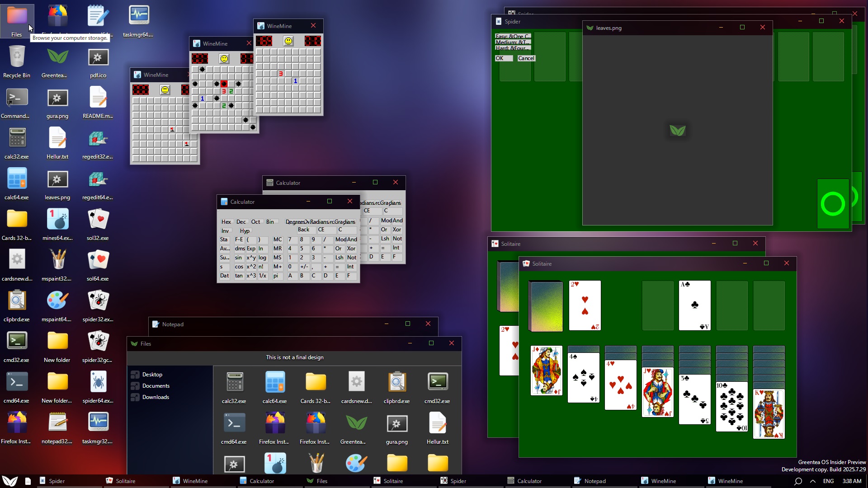Click the Solitaire draw deck card back
Screen dimensions: 868x488
(546, 306)
